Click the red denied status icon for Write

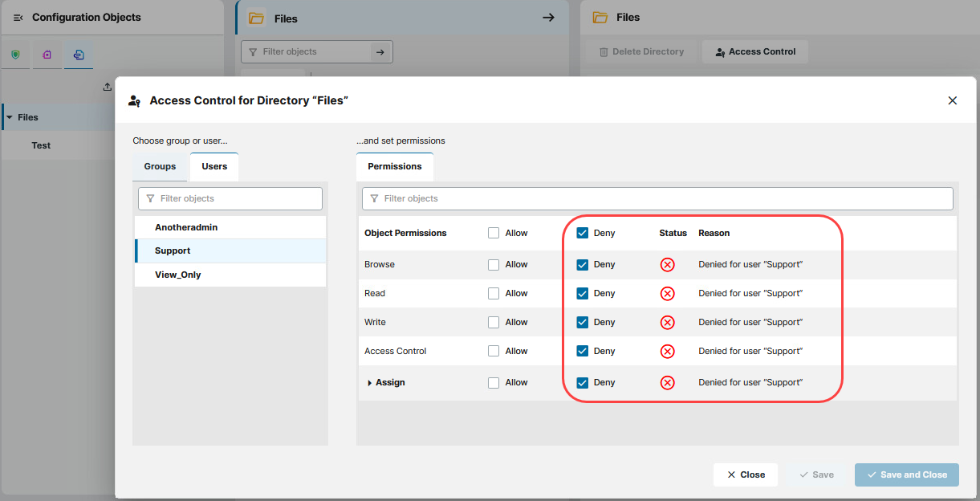click(x=667, y=323)
